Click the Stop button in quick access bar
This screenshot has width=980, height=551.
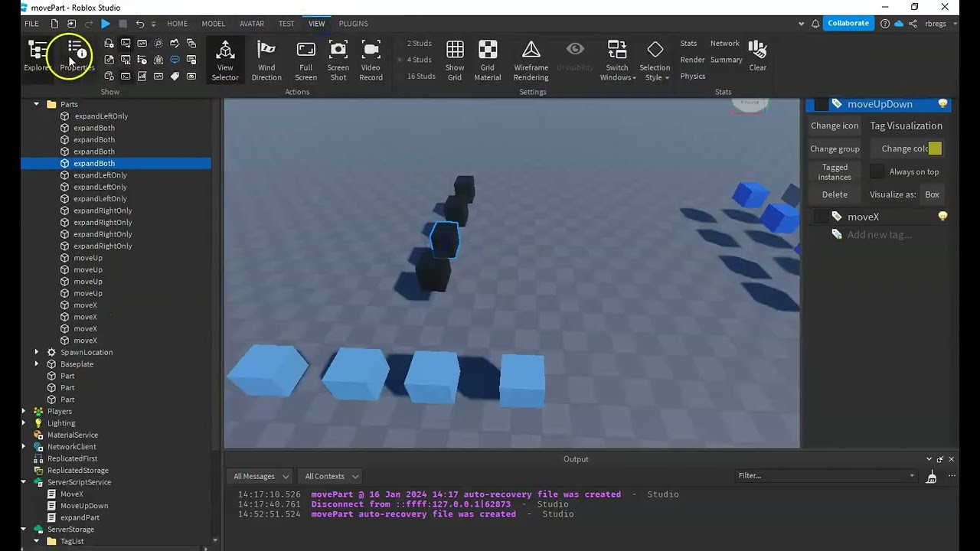pos(122,24)
